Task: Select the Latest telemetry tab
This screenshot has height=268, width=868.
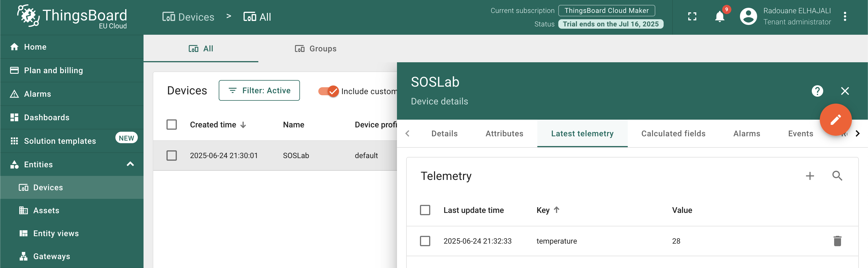Action: coord(582,134)
